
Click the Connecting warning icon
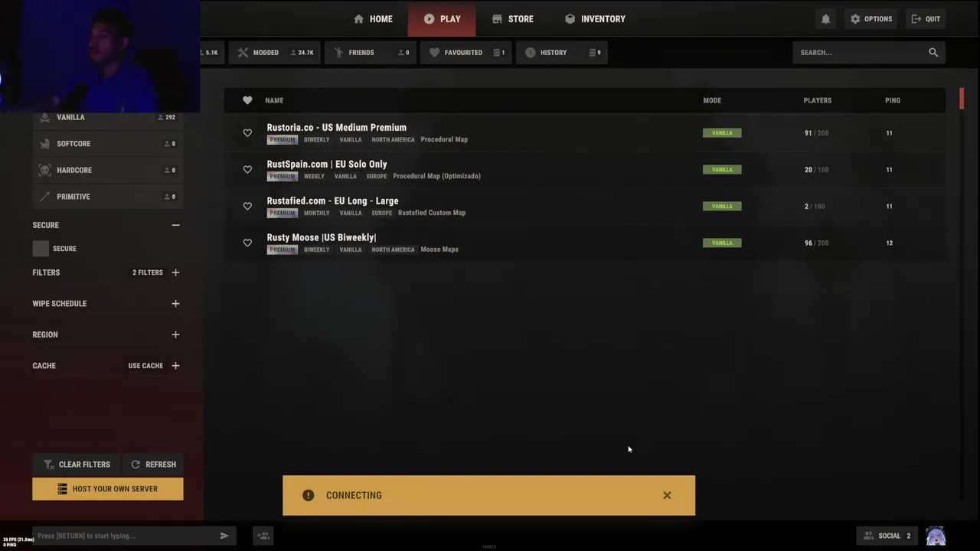click(x=308, y=495)
